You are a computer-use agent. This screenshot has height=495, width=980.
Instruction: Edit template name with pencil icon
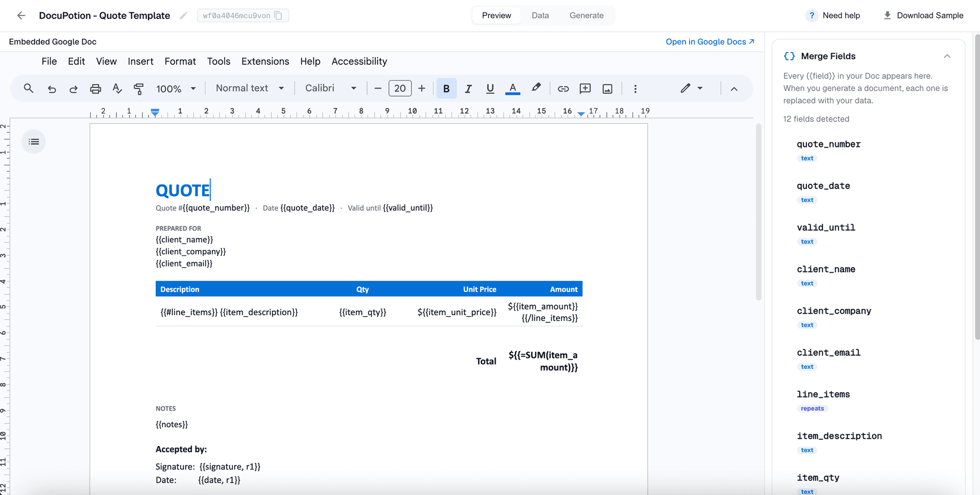pos(183,15)
